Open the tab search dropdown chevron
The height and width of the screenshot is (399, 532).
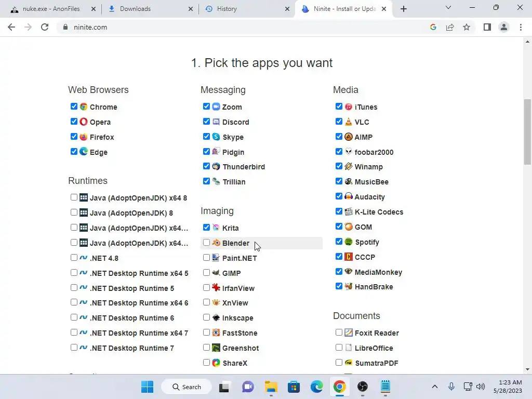[448, 7]
